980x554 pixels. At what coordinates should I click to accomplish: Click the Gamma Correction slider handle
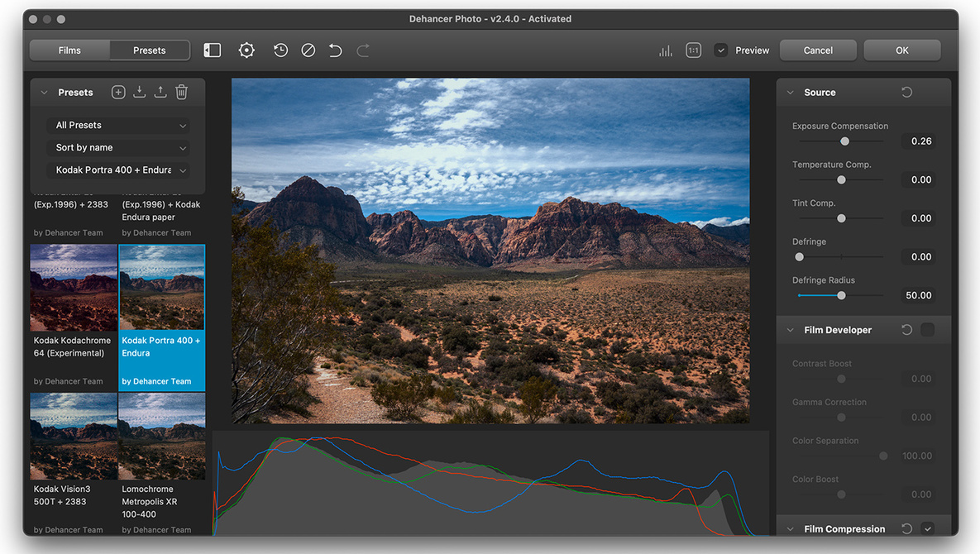(x=841, y=418)
